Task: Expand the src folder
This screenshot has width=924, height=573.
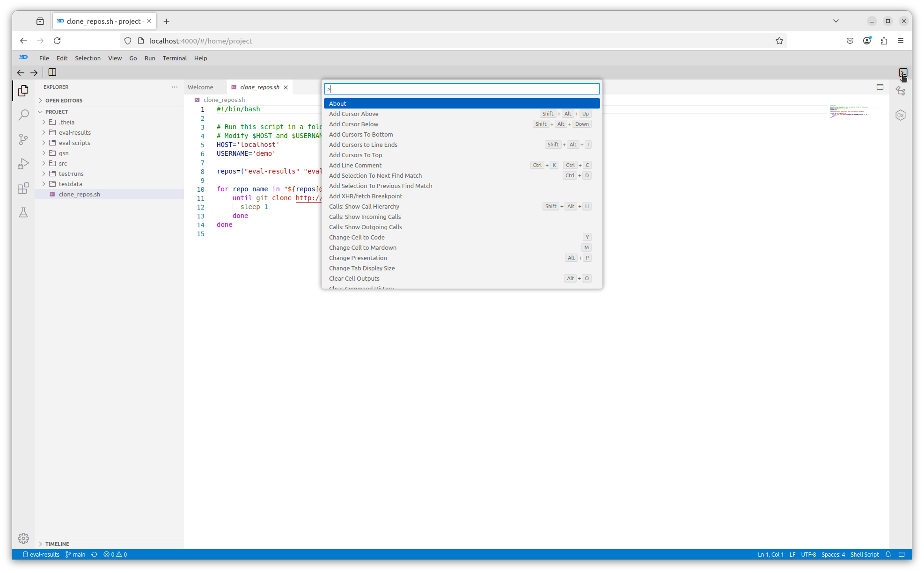Action: [44, 163]
